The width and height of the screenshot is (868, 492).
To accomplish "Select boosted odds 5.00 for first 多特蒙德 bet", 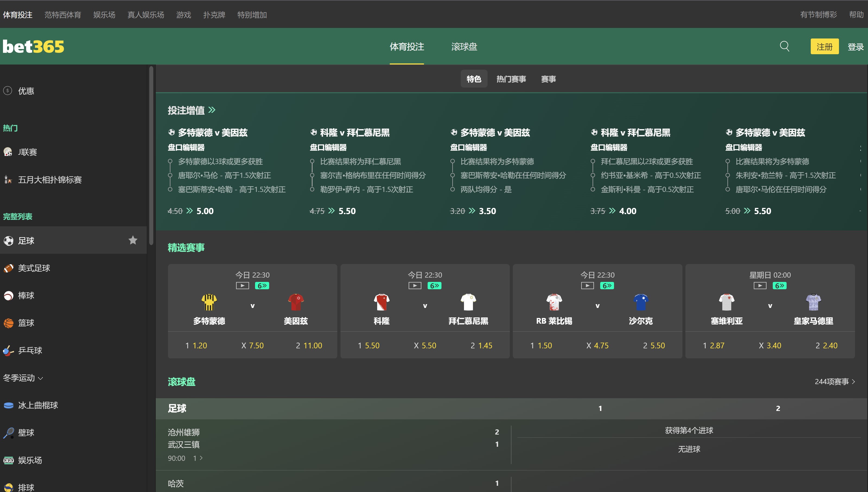I will tap(205, 211).
